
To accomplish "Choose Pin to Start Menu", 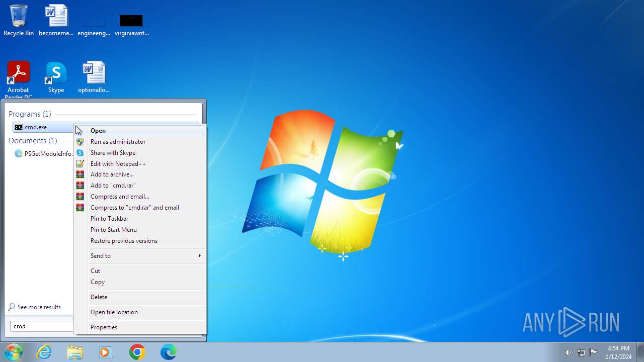I will [x=140, y=230].
